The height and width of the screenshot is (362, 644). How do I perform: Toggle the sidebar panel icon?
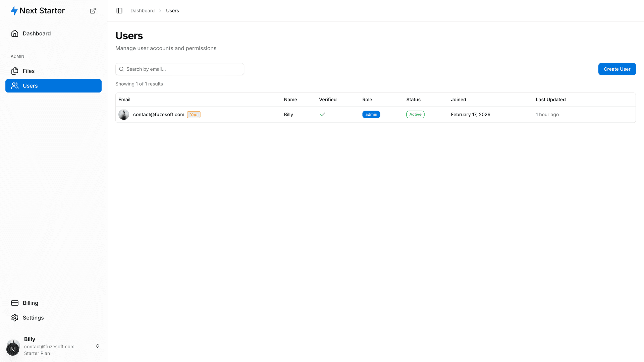point(119,11)
